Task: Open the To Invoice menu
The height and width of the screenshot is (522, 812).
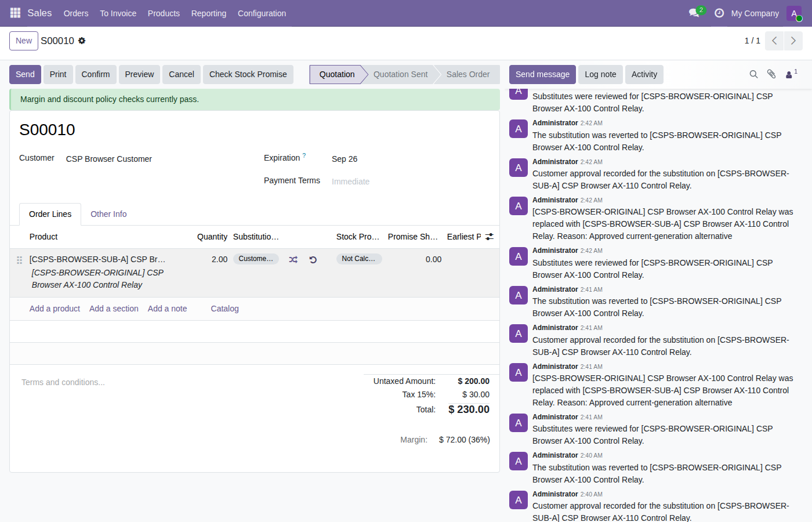Action: [118, 13]
